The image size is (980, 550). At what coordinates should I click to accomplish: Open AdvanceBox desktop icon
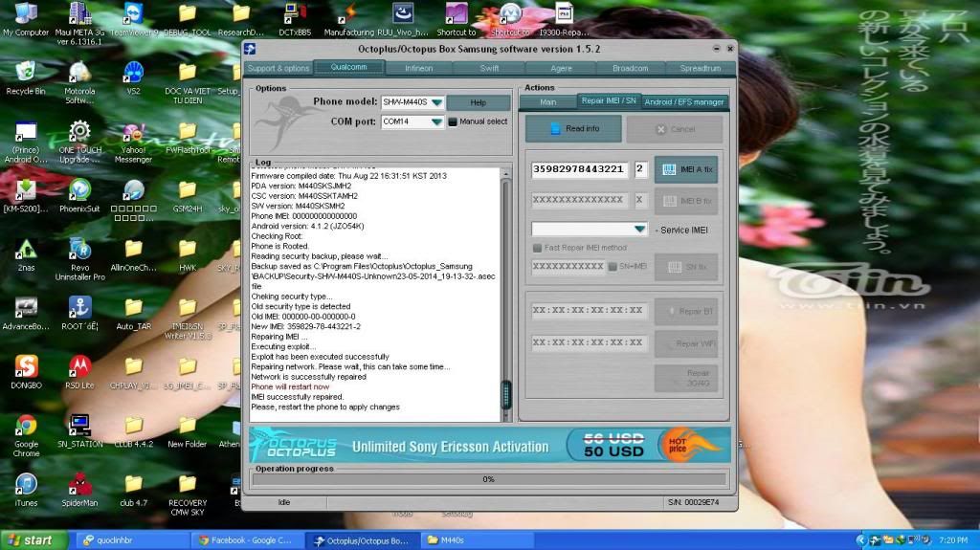click(x=26, y=313)
